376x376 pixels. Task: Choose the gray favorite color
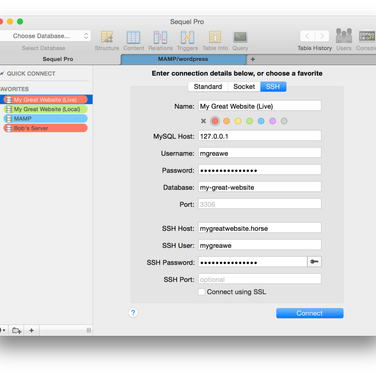pyautogui.click(x=284, y=121)
